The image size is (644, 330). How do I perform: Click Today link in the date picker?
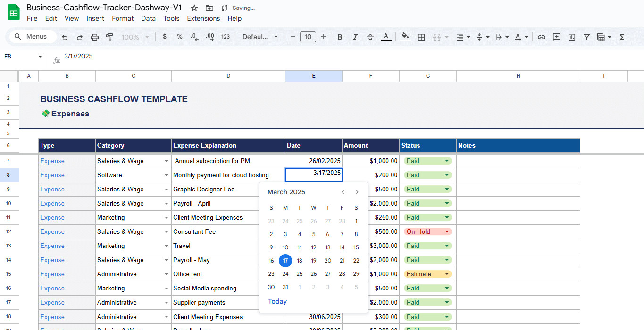(277, 301)
